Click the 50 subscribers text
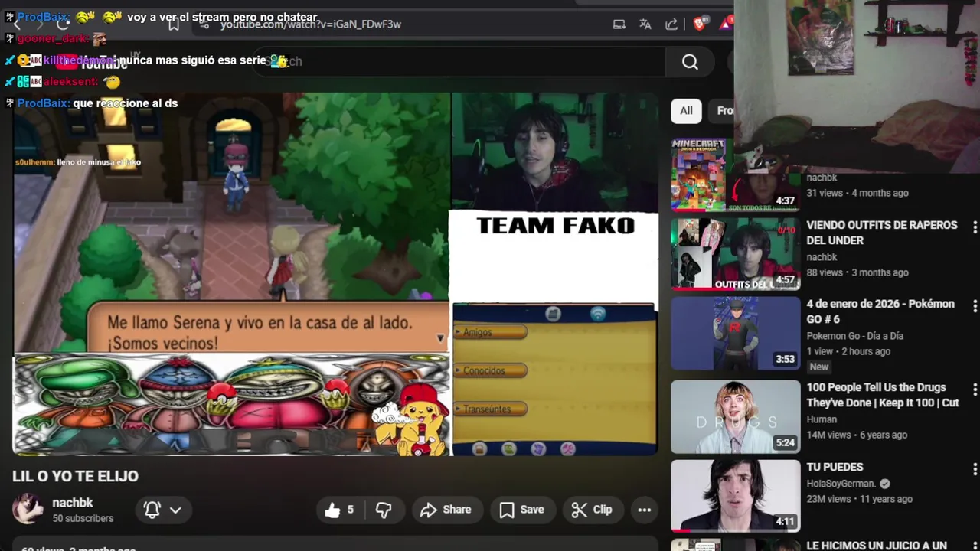Image resolution: width=980 pixels, height=551 pixels. 83,519
